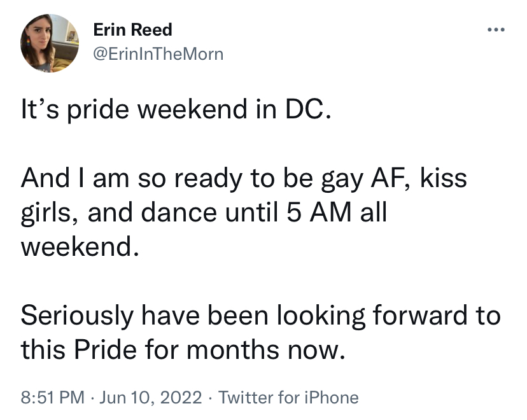Open the Twitter for iPhone source label
527x420 pixels.
click(288, 398)
